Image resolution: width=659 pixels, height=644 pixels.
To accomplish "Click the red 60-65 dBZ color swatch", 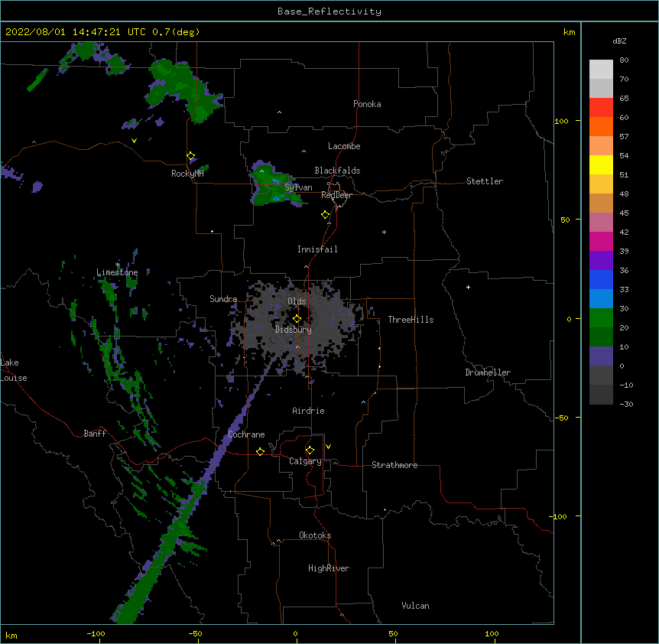I will [x=601, y=107].
